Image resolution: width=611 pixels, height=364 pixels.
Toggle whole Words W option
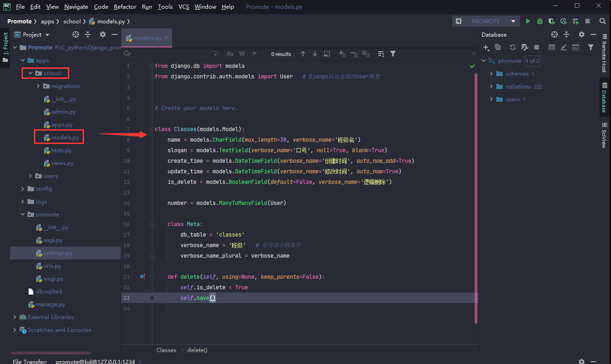point(242,54)
